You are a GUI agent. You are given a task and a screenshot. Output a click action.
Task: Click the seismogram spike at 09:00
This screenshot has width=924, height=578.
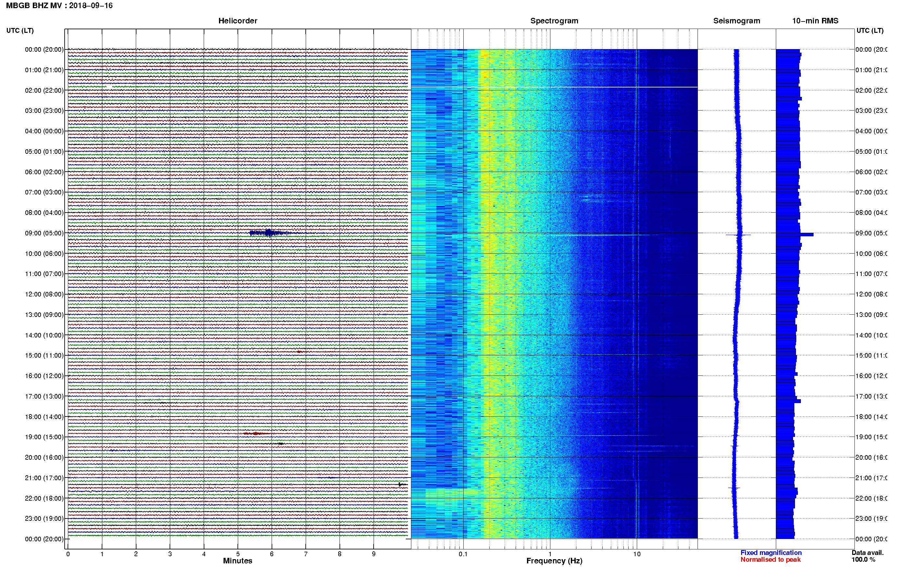[x=738, y=235]
